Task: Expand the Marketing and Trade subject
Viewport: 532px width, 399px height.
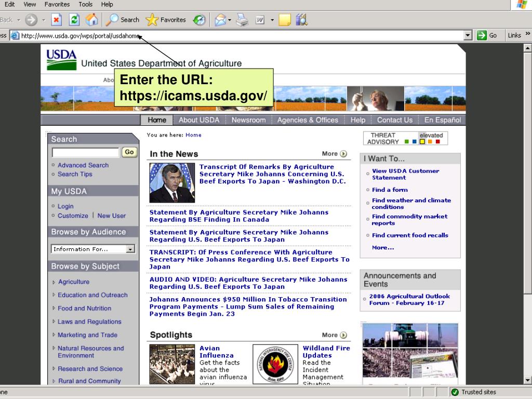Action: (x=54, y=335)
